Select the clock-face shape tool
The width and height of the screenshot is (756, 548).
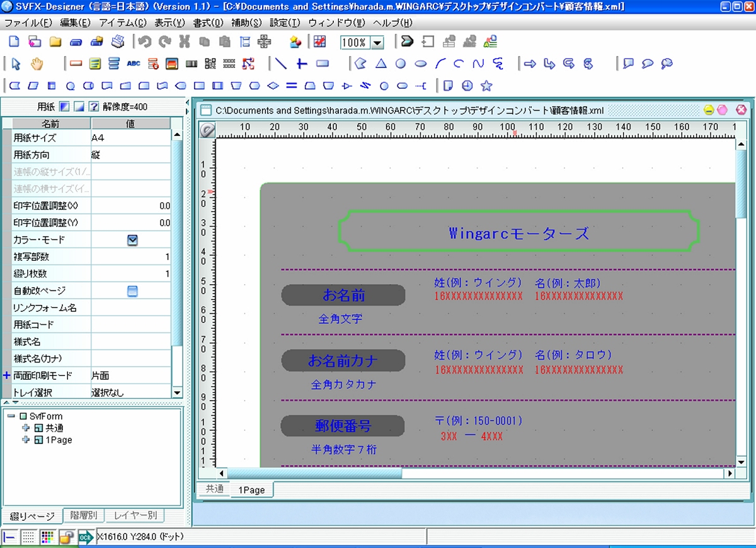click(467, 85)
